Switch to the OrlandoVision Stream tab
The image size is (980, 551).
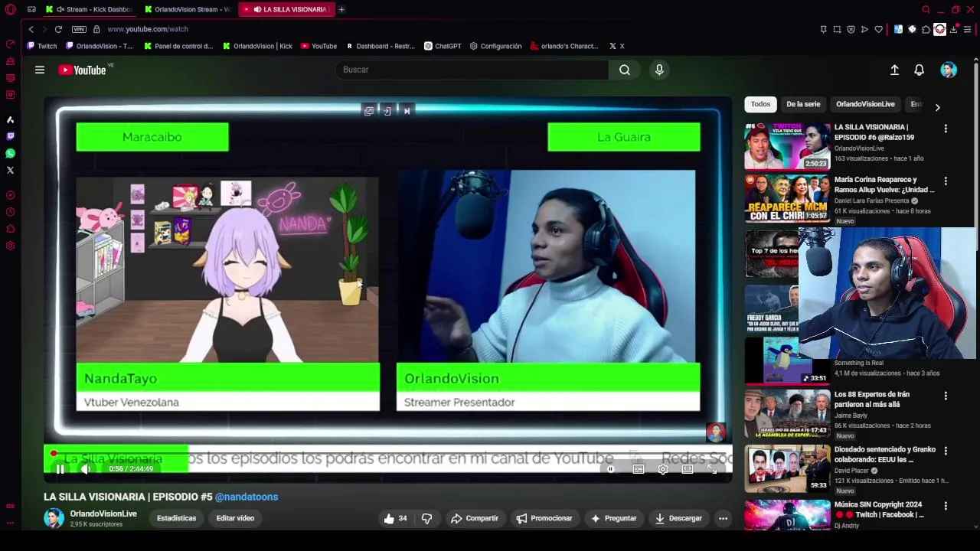coord(188,9)
